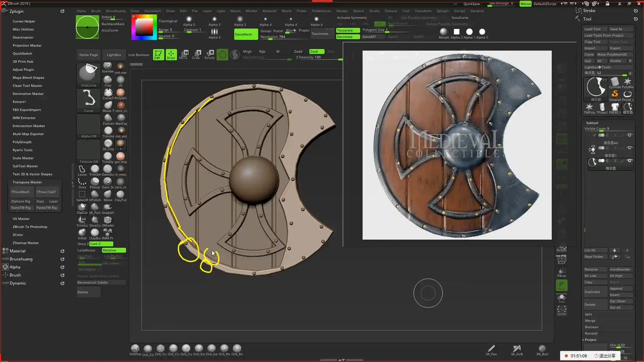
Task: Toggle the DynaMesh button
Action: pos(243,34)
